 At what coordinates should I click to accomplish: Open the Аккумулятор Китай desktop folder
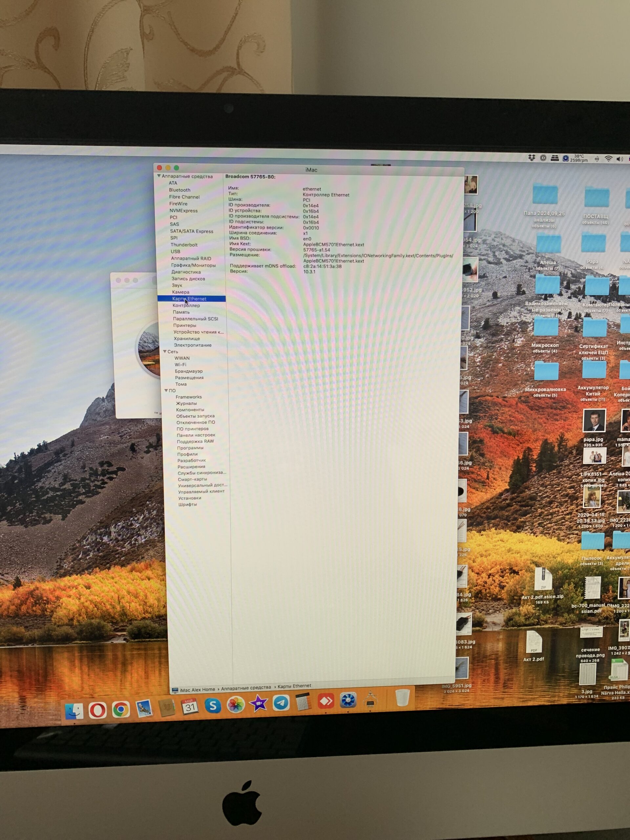[x=594, y=369]
